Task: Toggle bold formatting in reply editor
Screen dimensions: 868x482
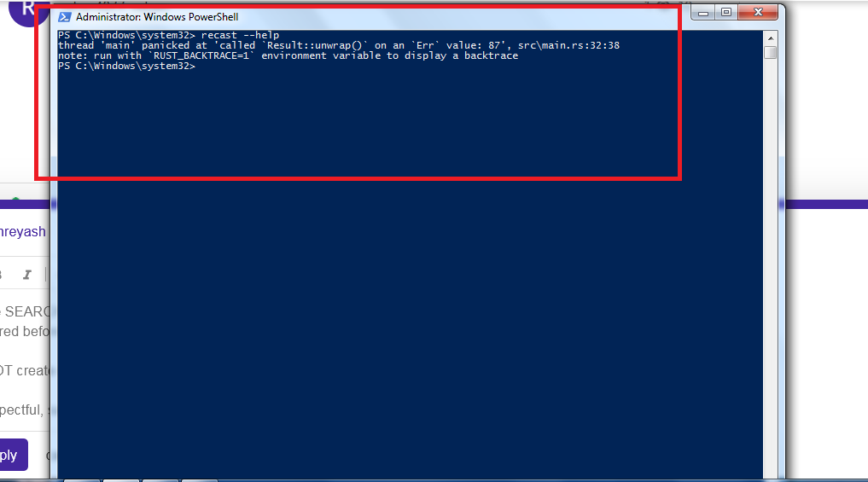Action: pyautogui.click(x=2, y=275)
